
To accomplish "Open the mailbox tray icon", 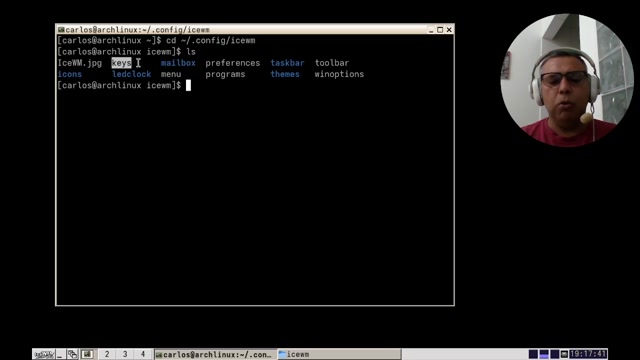I will (564, 354).
